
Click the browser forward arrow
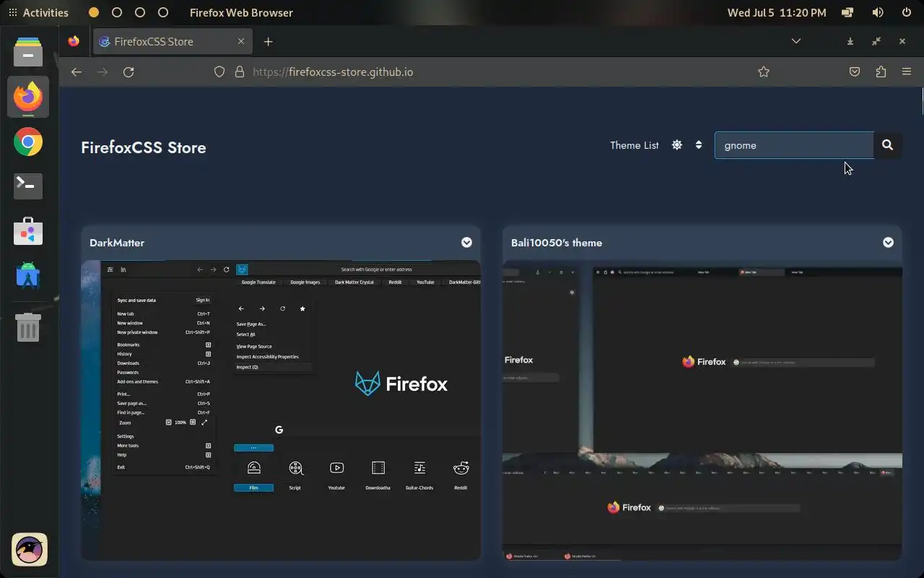pyautogui.click(x=103, y=72)
